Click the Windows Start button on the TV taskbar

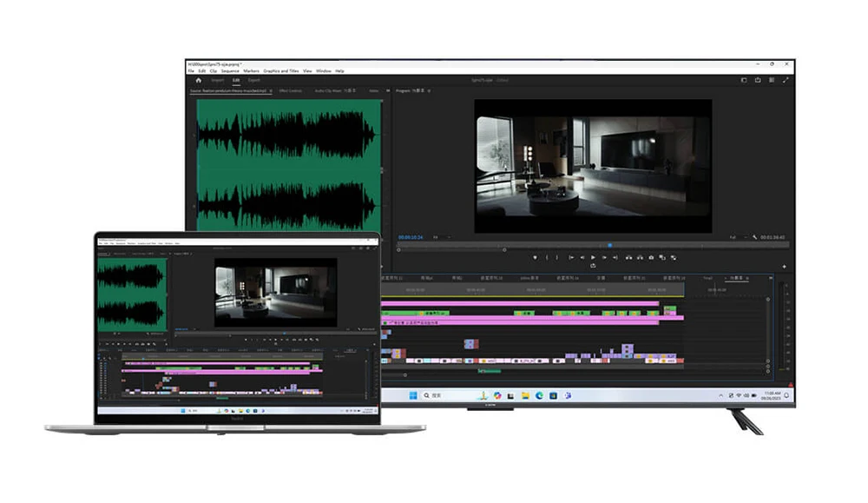click(x=413, y=395)
